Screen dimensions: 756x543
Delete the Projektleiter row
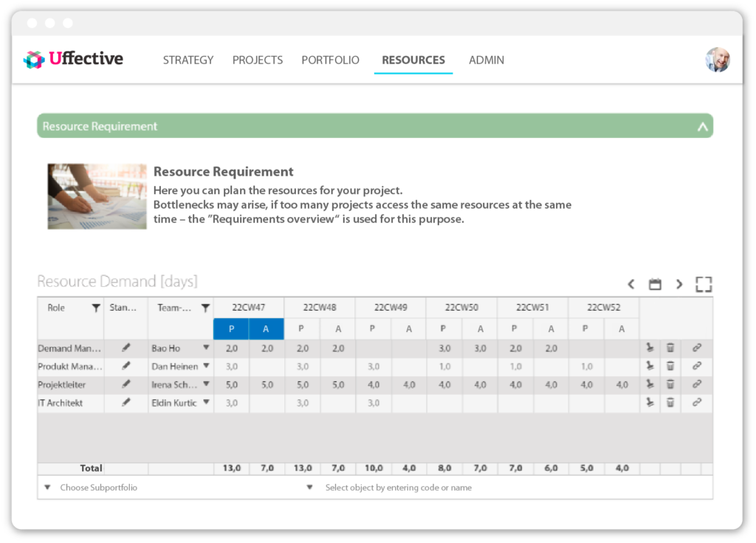670,384
